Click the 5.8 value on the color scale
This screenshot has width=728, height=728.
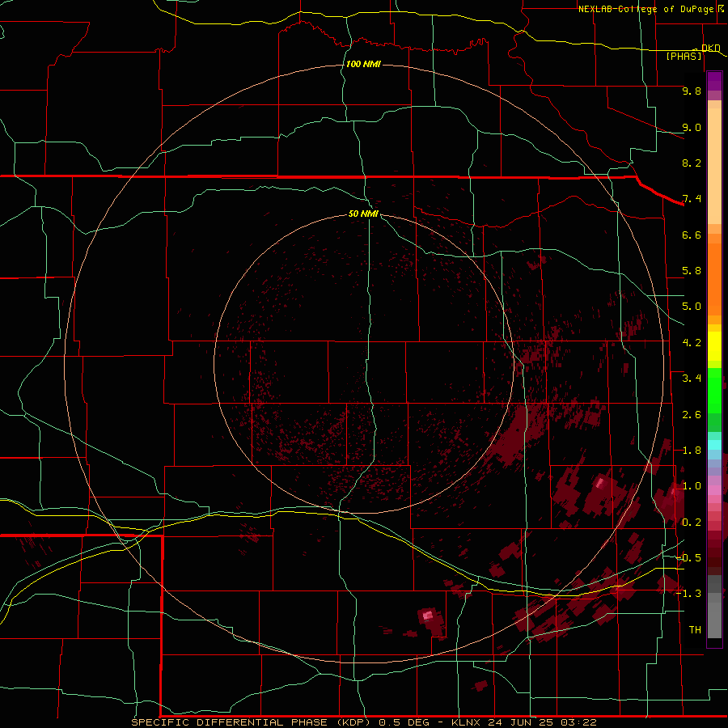(x=692, y=271)
